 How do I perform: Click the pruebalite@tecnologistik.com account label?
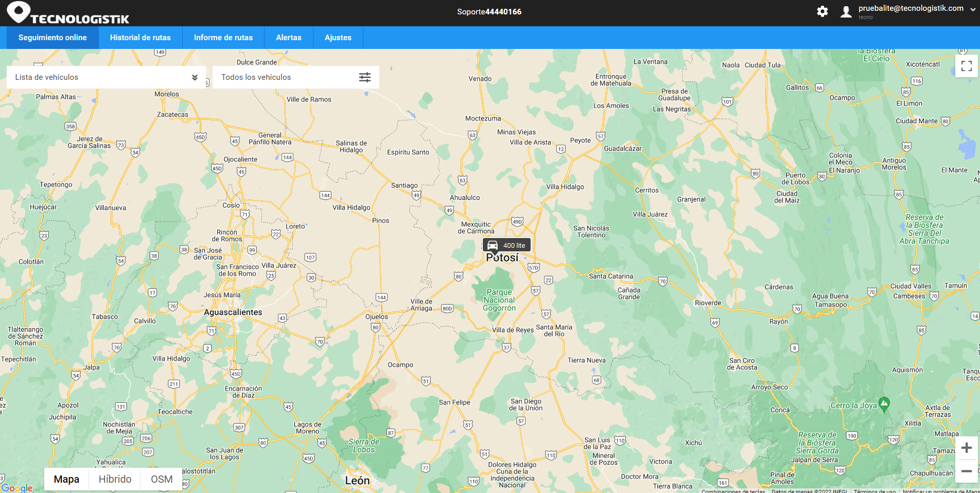click(911, 8)
